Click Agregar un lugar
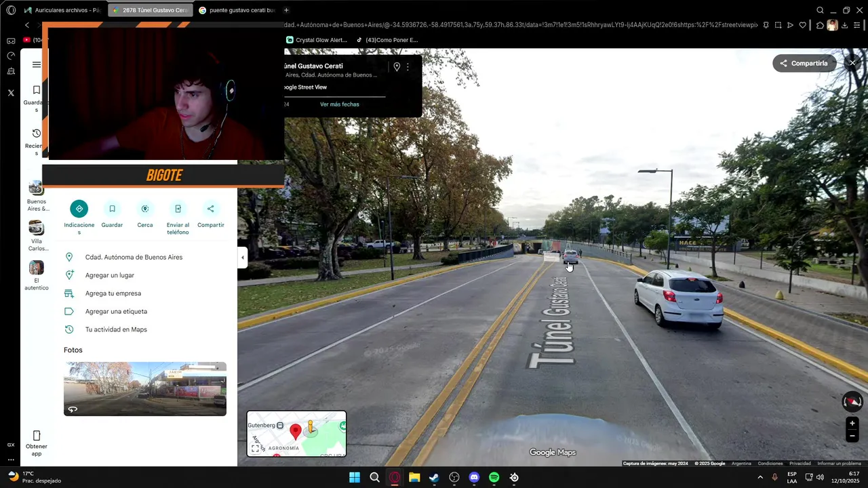This screenshot has width=868, height=488. [110, 275]
